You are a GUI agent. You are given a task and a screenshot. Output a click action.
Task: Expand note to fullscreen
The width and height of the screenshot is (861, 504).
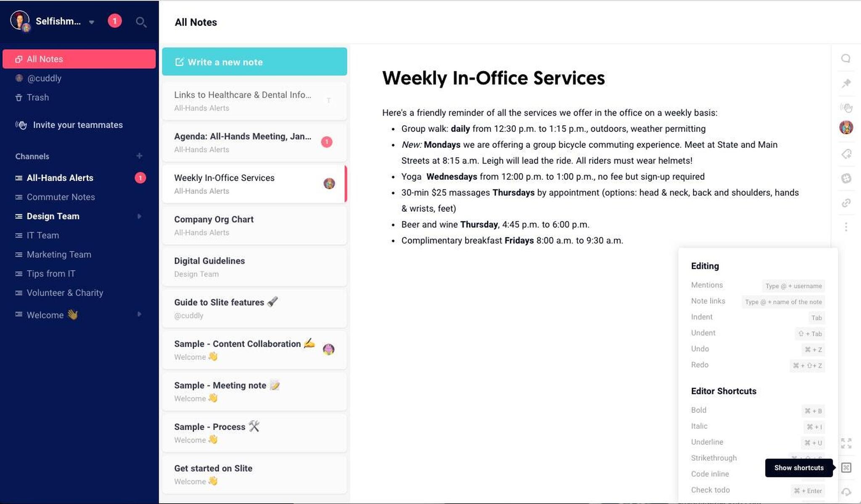(x=846, y=443)
